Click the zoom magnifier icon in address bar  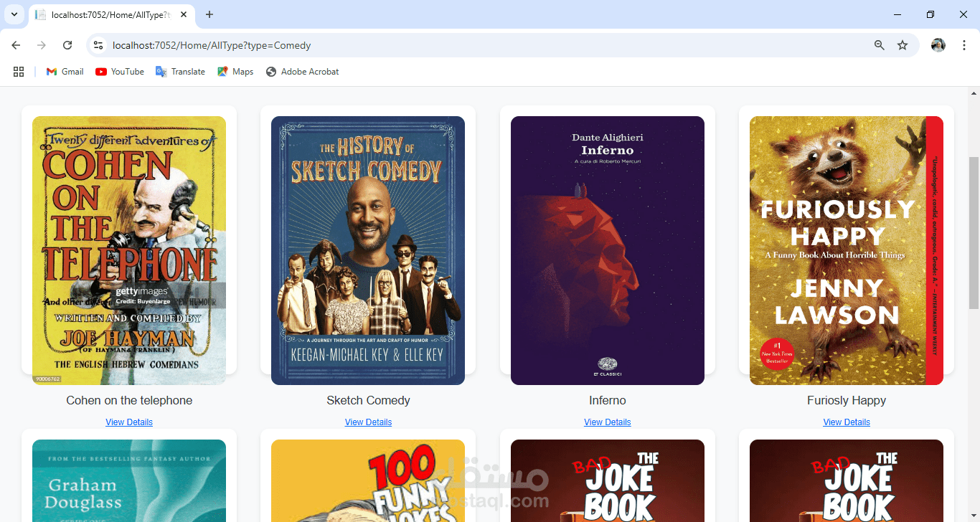(x=880, y=45)
